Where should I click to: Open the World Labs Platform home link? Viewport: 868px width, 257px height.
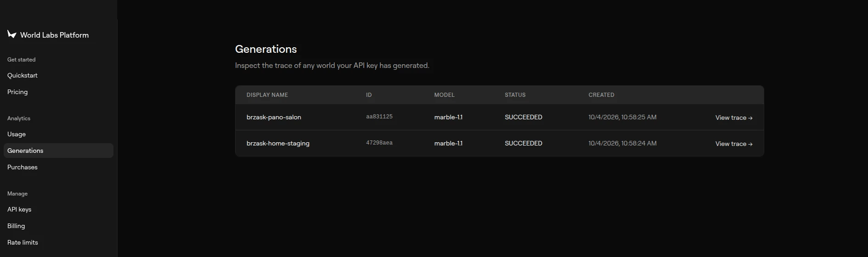point(48,35)
